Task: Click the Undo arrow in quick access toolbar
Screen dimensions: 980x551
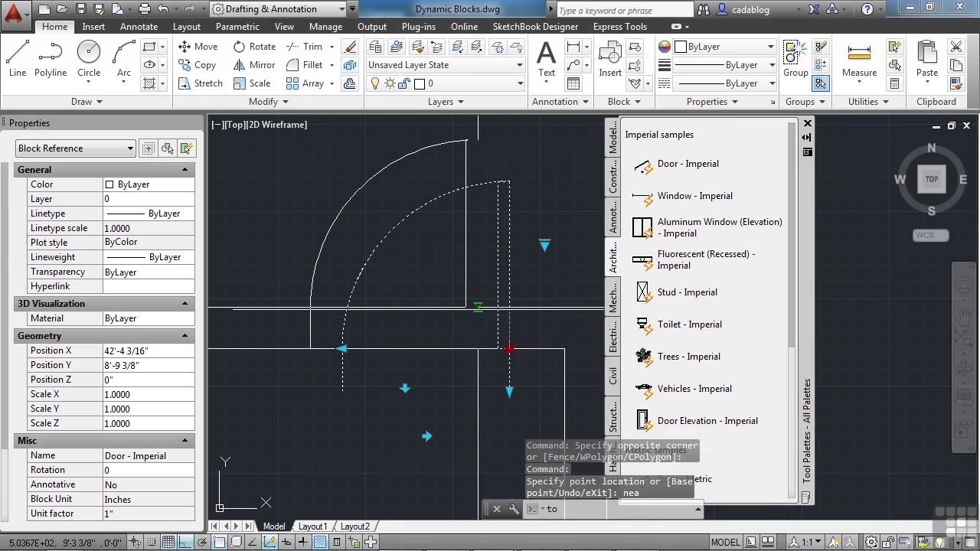Action: click(x=163, y=9)
